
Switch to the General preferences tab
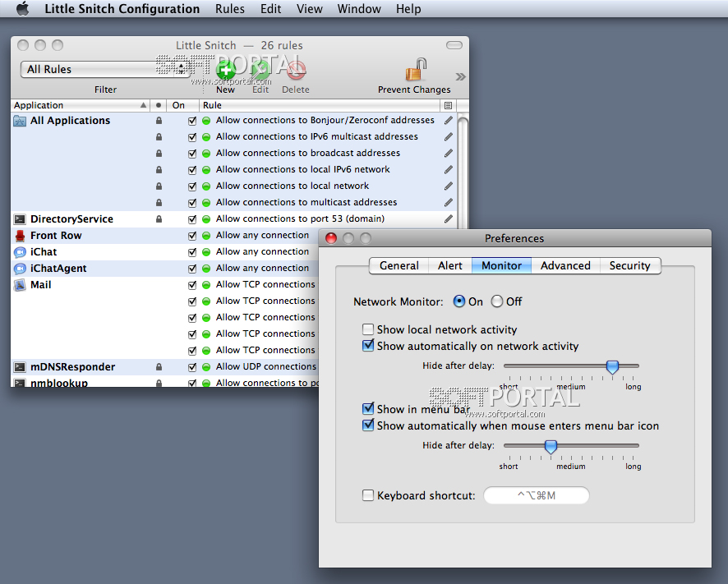tap(399, 265)
